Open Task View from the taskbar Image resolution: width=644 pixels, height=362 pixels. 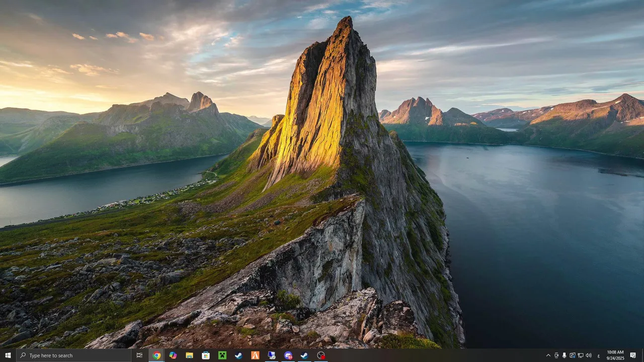(x=139, y=355)
